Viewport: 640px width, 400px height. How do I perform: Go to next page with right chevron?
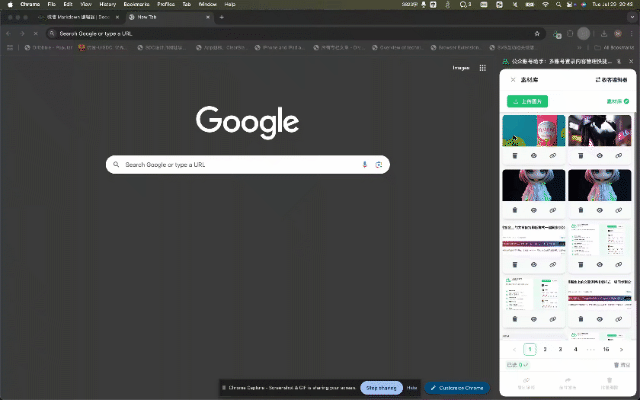pyautogui.click(x=621, y=349)
